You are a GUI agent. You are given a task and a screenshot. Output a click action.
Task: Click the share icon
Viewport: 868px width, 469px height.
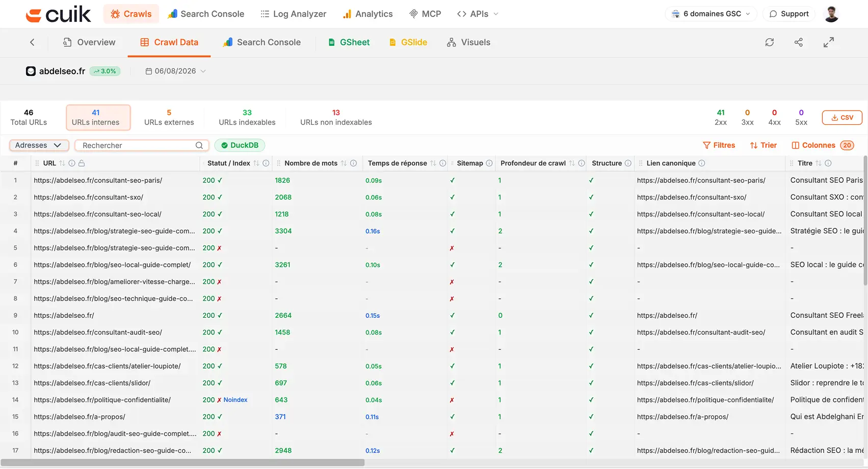click(799, 42)
